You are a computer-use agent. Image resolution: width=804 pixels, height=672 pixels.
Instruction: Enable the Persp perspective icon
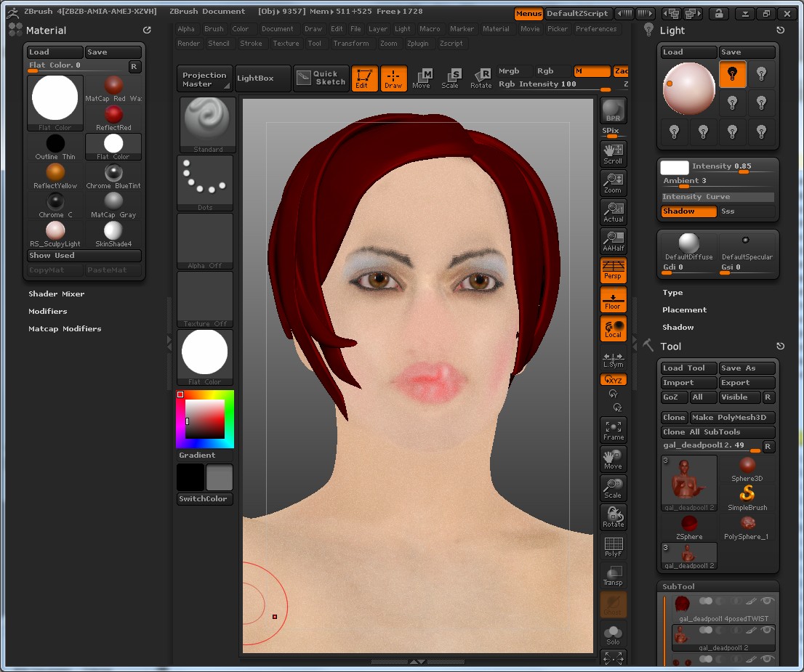pos(613,271)
